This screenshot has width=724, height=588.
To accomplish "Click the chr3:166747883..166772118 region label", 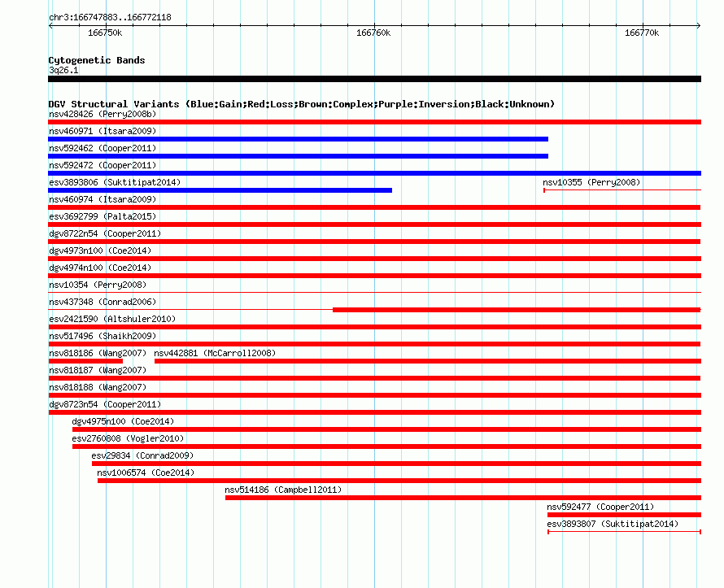I will (110, 17).
